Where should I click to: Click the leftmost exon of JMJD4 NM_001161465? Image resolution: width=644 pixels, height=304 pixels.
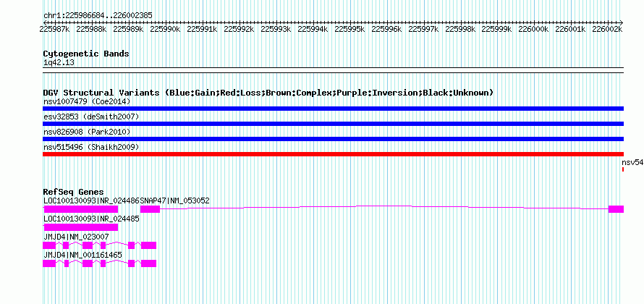pos(49,263)
